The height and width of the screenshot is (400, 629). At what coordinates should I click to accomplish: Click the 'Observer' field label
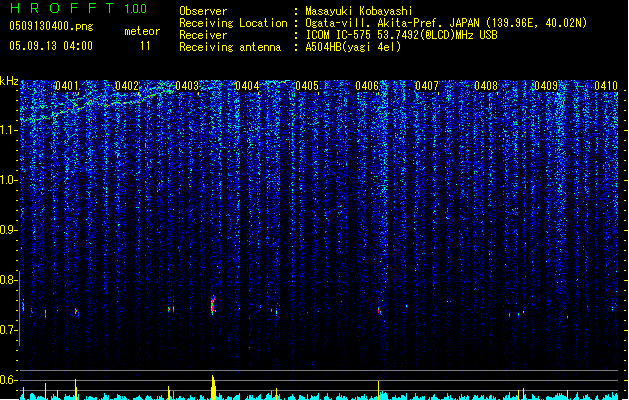point(203,11)
